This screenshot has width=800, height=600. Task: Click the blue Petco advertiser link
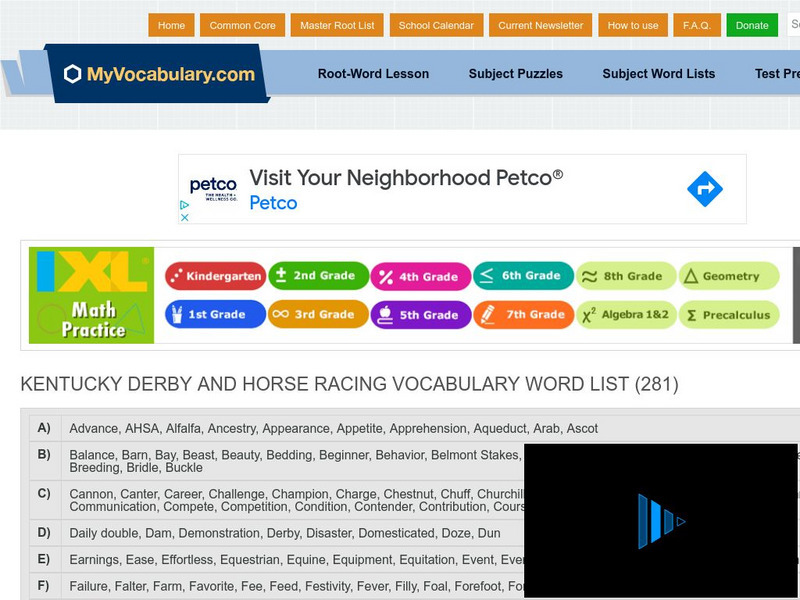[x=273, y=203]
